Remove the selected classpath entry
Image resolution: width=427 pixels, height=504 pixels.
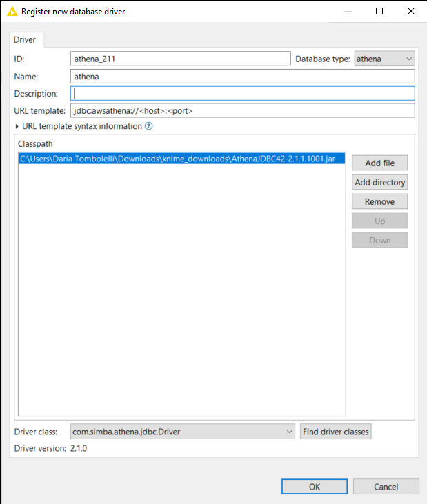click(x=379, y=202)
